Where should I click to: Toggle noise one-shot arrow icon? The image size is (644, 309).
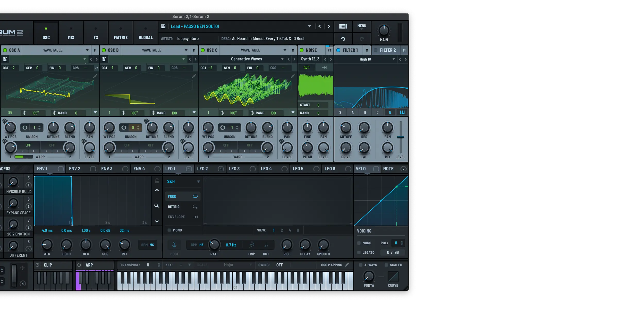point(325,67)
